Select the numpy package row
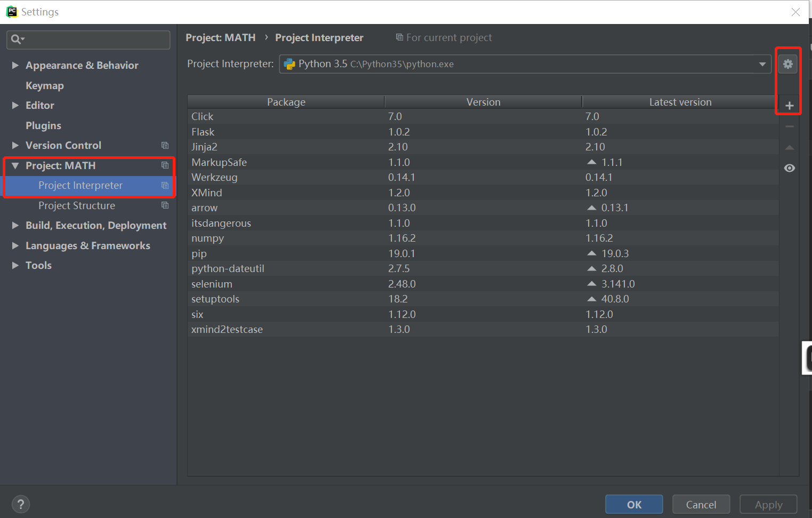 pos(483,238)
